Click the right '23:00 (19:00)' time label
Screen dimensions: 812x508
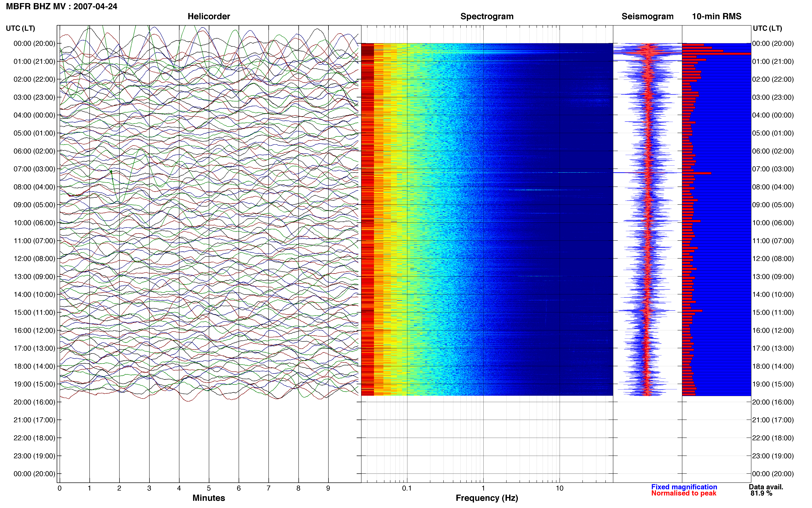tap(773, 456)
